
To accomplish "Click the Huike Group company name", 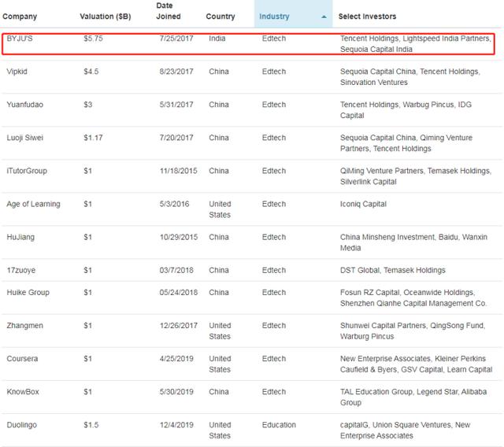I will point(28,292).
